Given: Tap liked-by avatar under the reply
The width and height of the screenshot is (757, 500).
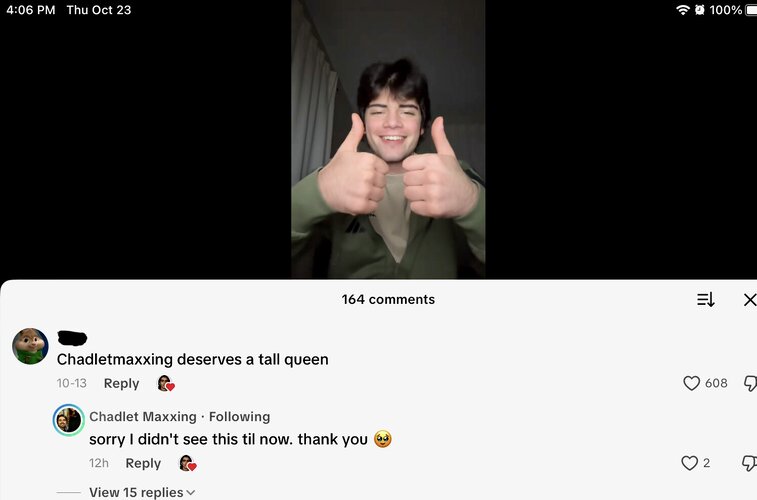Looking at the screenshot, I should coord(188,463).
